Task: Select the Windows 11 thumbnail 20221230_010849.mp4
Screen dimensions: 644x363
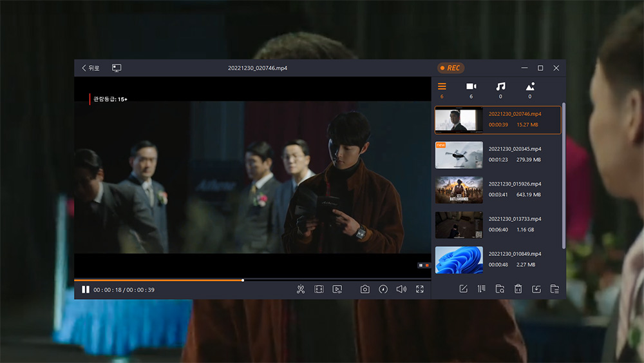Action: click(459, 260)
